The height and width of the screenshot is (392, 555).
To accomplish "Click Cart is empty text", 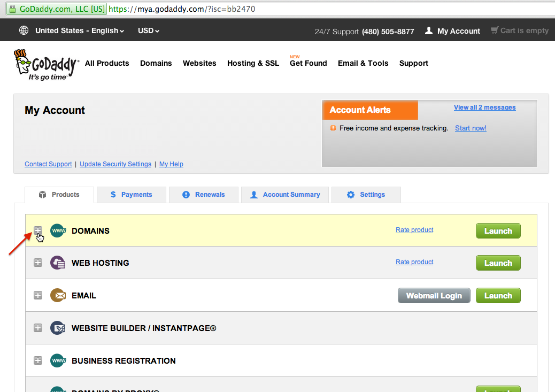I will 524,31.
